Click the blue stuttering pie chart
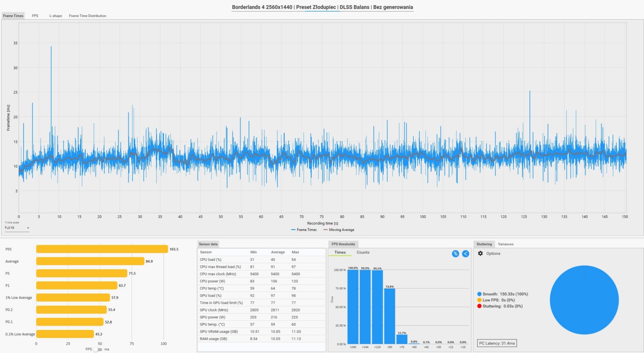644x353 pixels. (584, 300)
